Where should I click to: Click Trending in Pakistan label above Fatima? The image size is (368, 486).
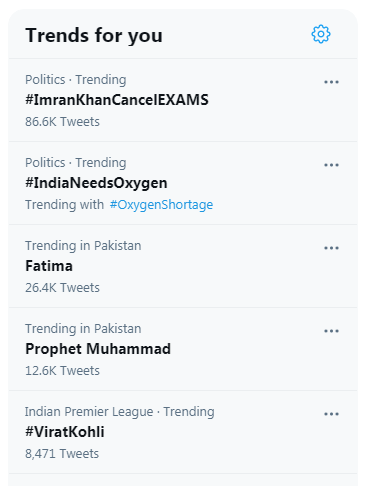(83, 246)
